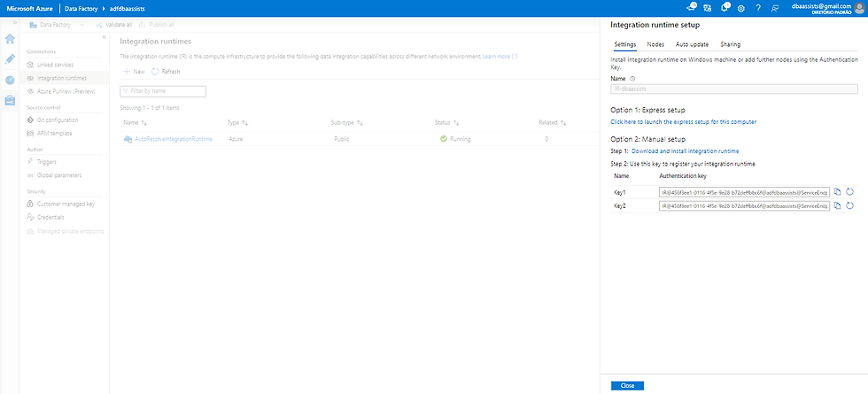Open the updates megaphone icon
Screen dimensions: 868x394
coord(691,8)
